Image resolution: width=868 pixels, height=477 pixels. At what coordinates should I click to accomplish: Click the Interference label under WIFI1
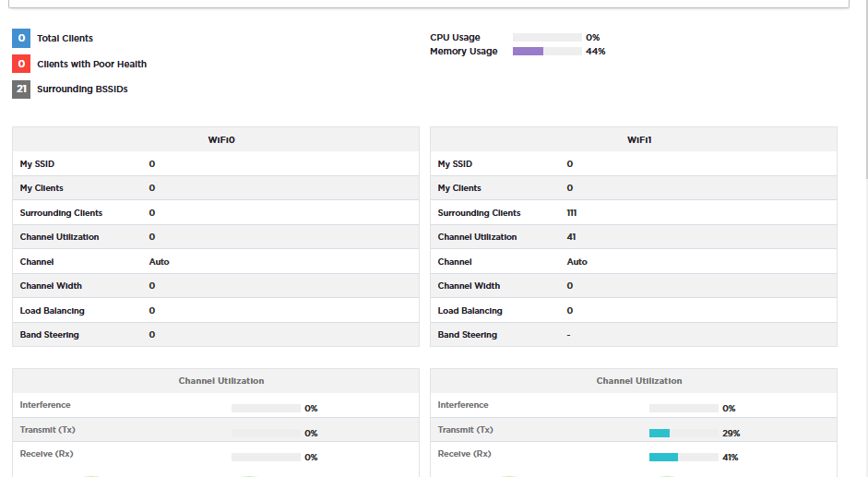coord(463,405)
